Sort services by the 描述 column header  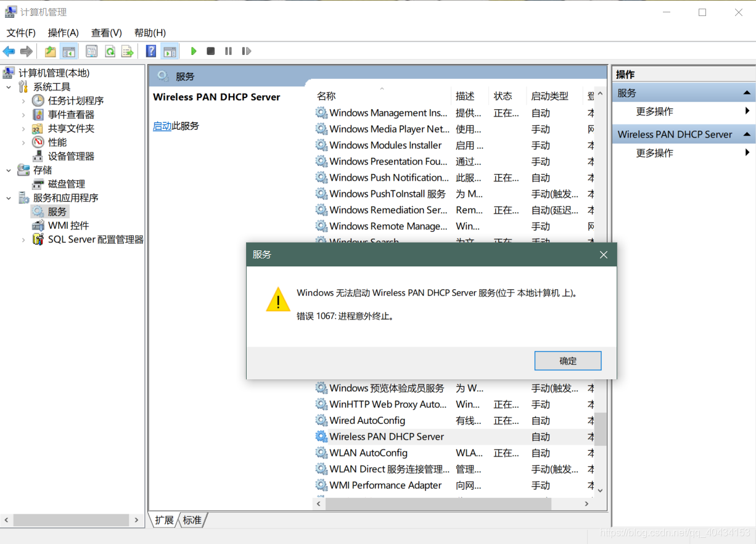click(470, 96)
